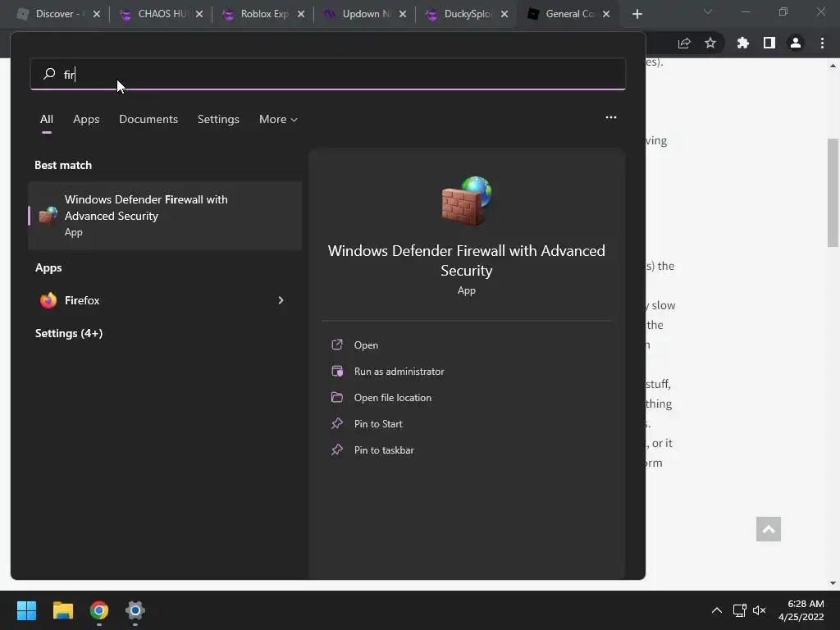Open Windows Defender Firewall best match result
The height and width of the screenshot is (630, 840).
165,216
